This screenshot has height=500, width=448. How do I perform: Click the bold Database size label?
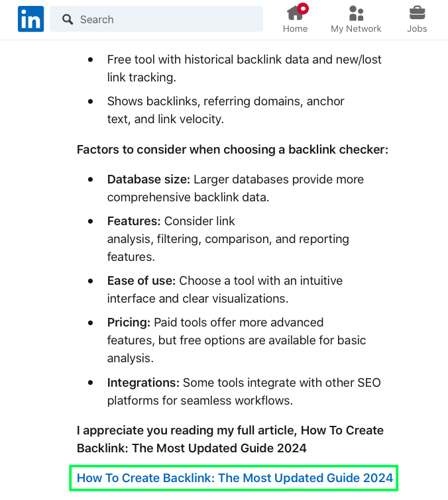(148, 179)
